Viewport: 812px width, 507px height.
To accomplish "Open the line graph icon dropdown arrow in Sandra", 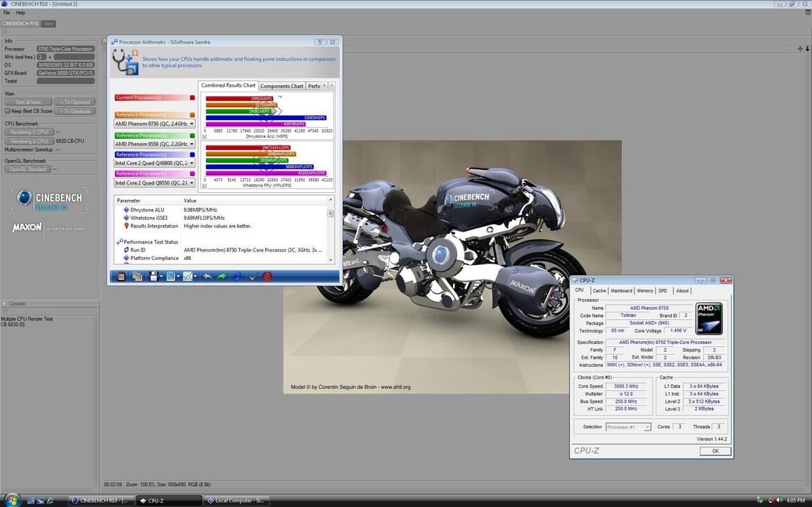I will 195,277.
